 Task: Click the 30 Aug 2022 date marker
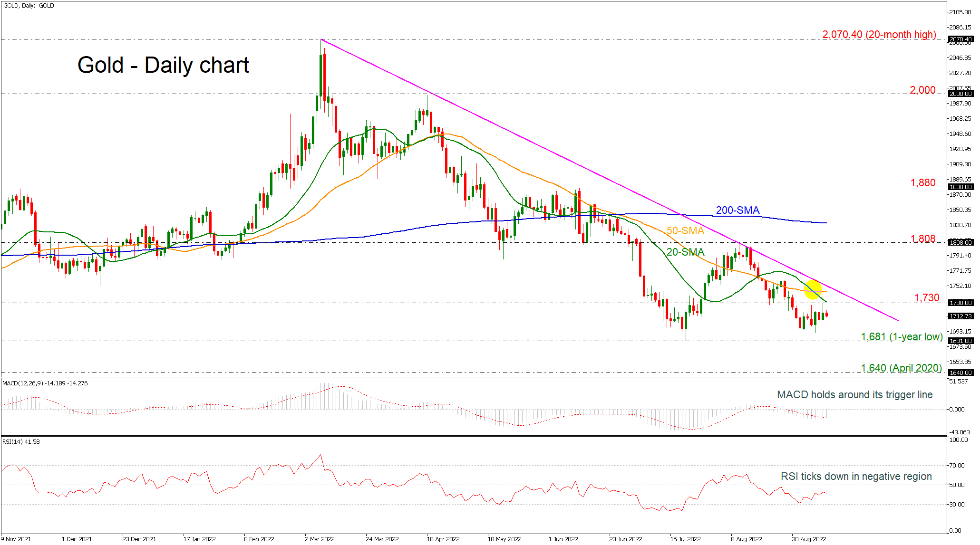point(808,539)
